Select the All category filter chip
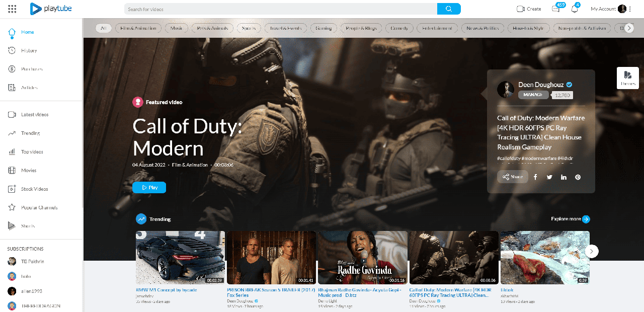The image size is (644, 312). point(103,28)
